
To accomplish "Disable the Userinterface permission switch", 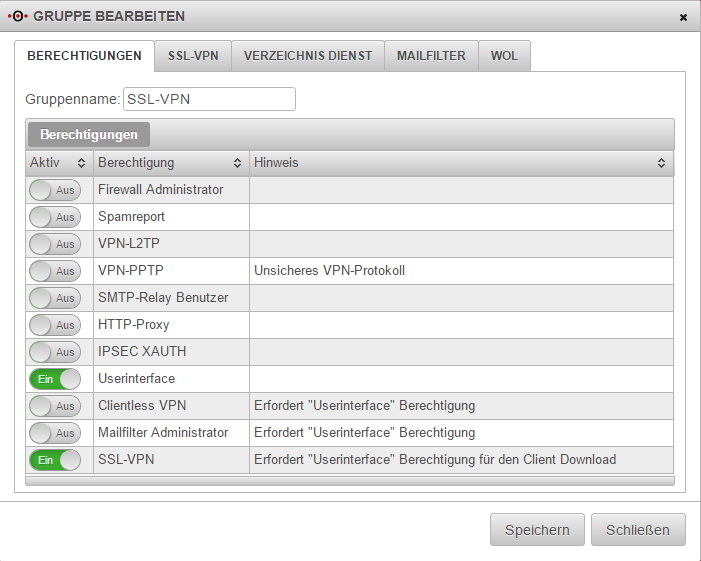I will click(x=54, y=379).
